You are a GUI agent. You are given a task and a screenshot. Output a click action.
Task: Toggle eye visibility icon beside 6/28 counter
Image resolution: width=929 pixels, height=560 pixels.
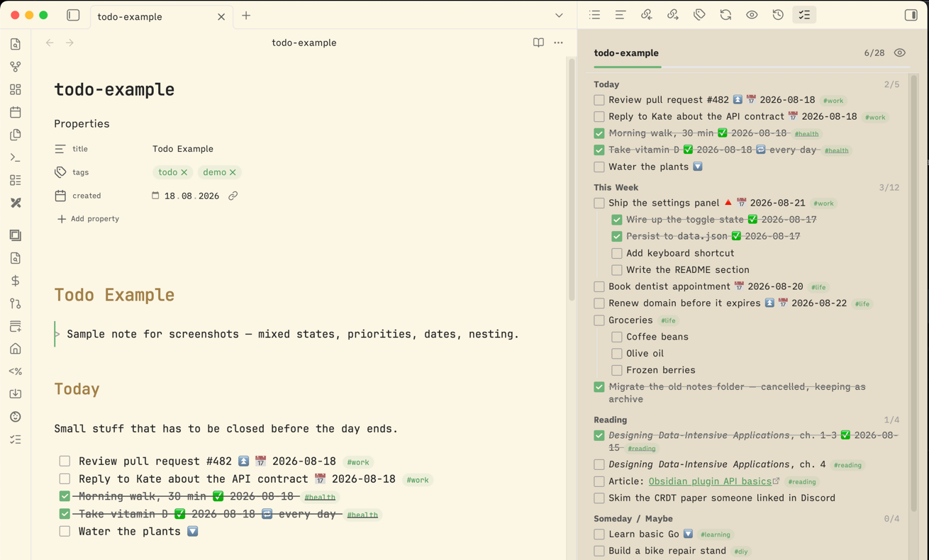click(x=900, y=53)
